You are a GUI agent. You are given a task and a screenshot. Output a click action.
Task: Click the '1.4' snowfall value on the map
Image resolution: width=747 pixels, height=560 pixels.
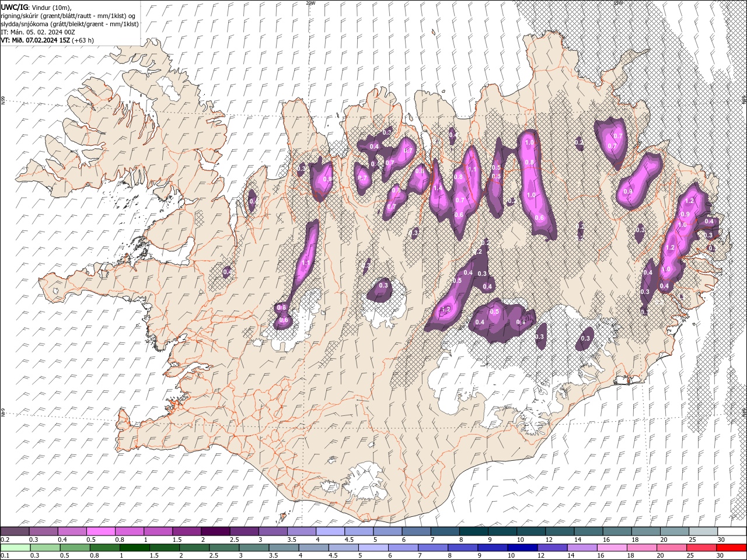pos(437,188)
